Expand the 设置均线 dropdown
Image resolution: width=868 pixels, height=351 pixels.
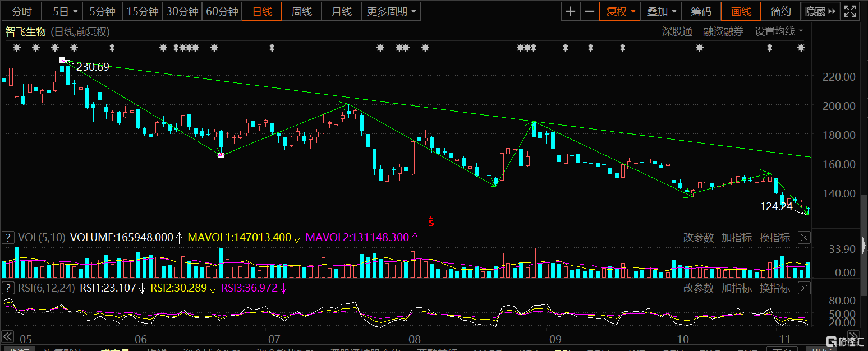[778, 31]
